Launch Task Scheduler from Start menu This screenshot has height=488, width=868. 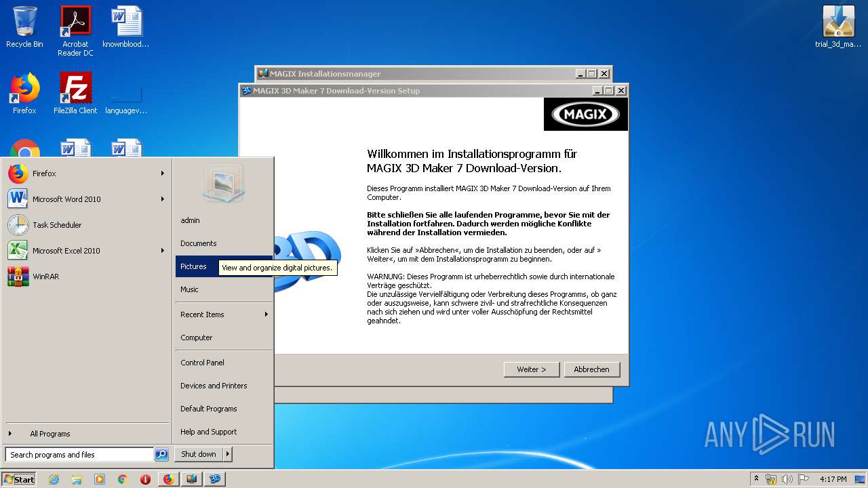click(86, 225)
